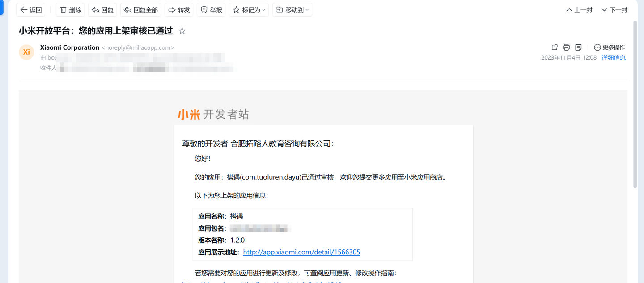
Task: Open the 标记为 dropdown
Action: [249, 10]
